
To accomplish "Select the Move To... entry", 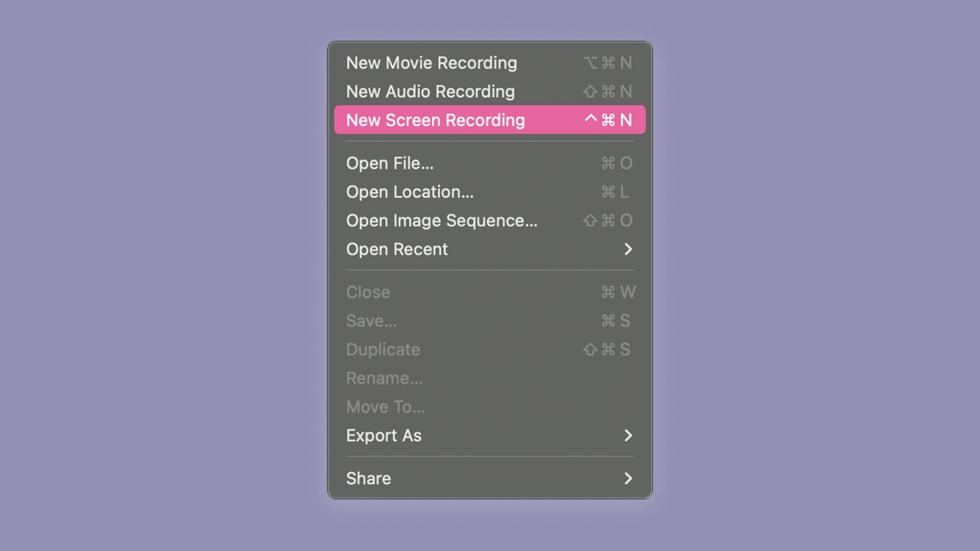I will pyautogui.click(x=385, y=406).
